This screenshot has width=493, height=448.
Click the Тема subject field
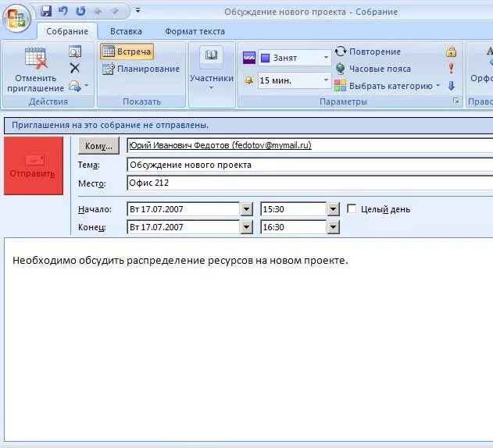309,165
